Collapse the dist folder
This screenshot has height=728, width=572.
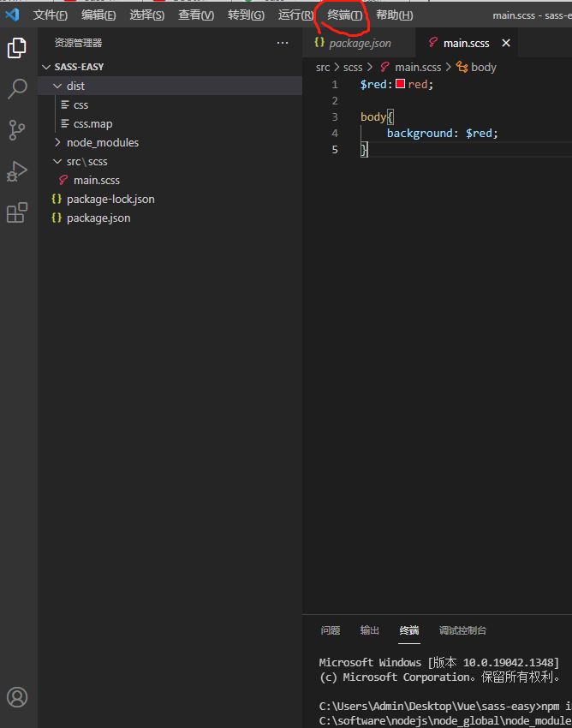click(x=57, y=86)
